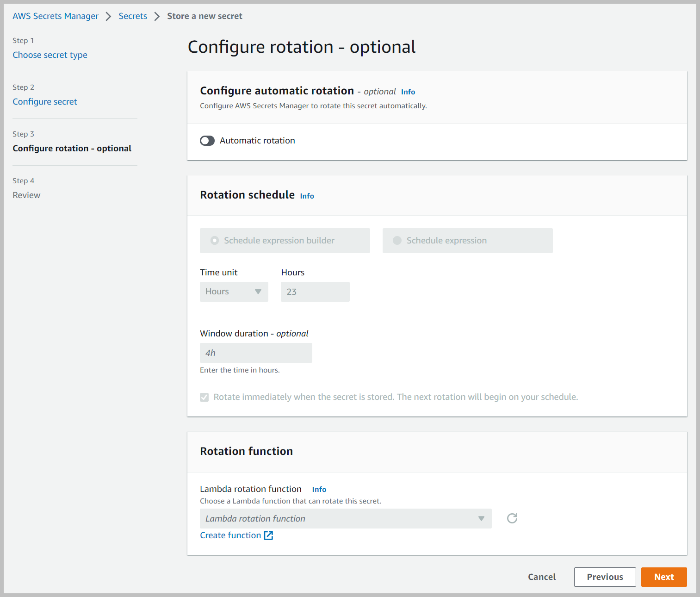700x597 pixels.
Task: Click the Previous button
Action: click(605, 577)
